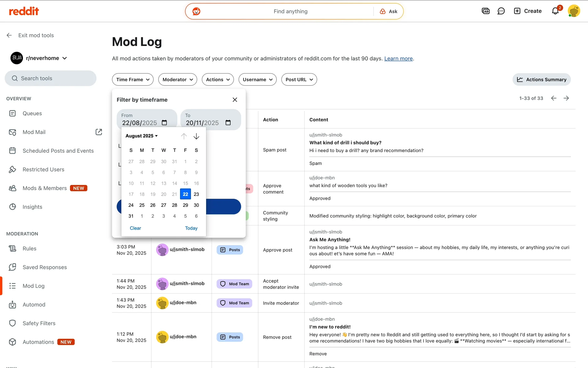Click the Insights sidebar icon
588x368 pixels.
pos(13,207)
